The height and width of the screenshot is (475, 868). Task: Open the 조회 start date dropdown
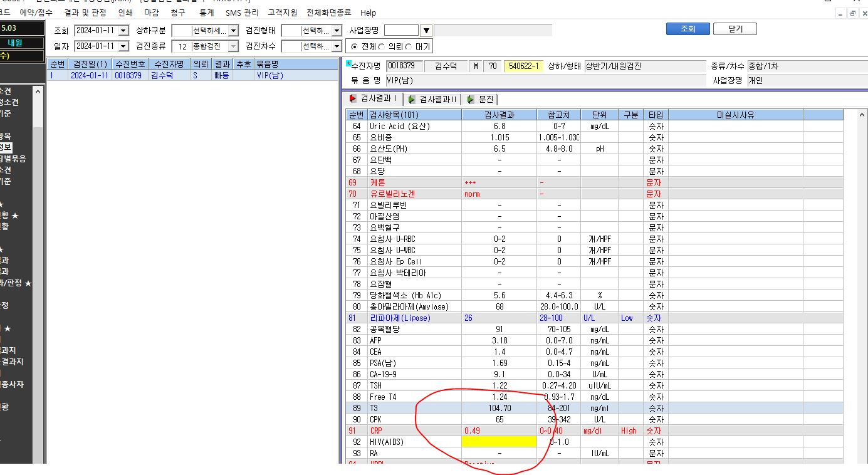123,30
